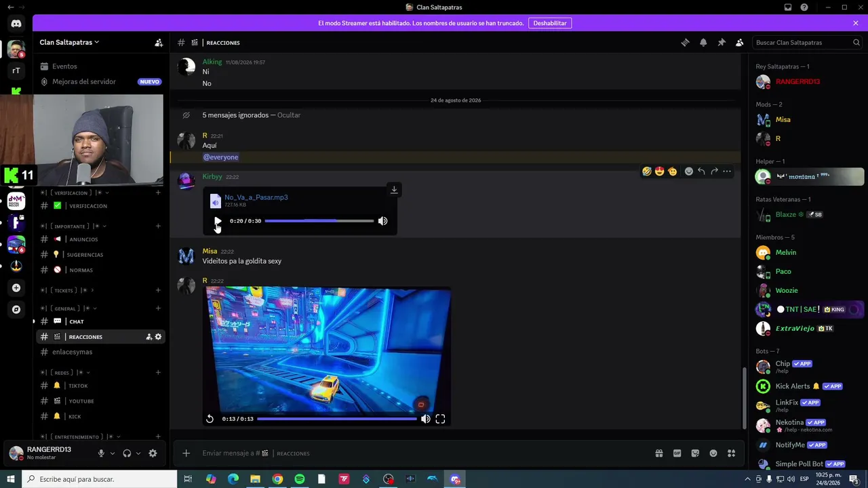Open the threads icon in channel header
Screen dimensions: 868x488
pyautogui.click(x=685, y=42)
